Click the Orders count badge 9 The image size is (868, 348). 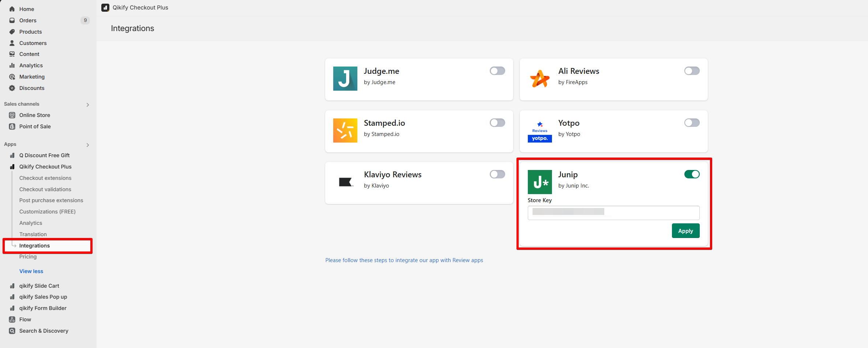coord(85,20)
